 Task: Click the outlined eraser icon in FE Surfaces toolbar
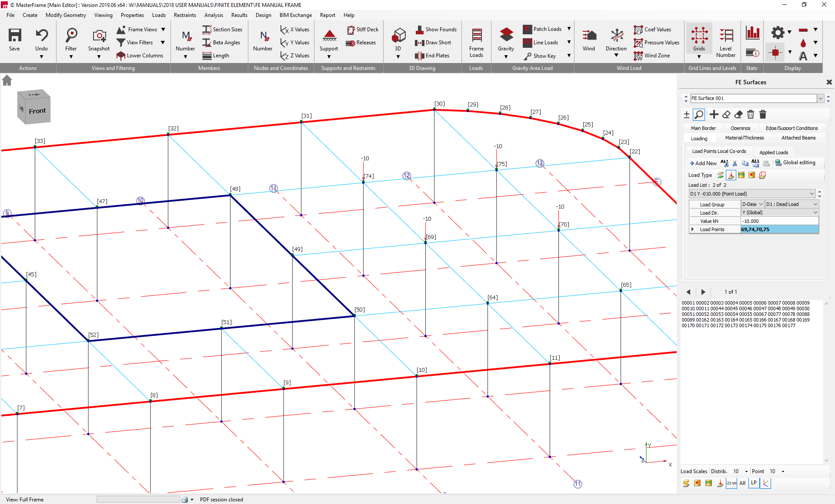click(x=726, y=114)
